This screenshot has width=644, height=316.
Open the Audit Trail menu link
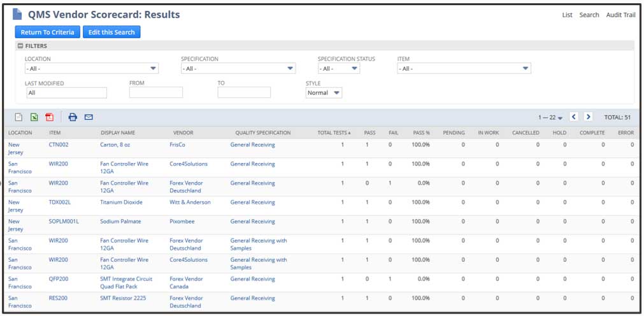pos(620,15)
